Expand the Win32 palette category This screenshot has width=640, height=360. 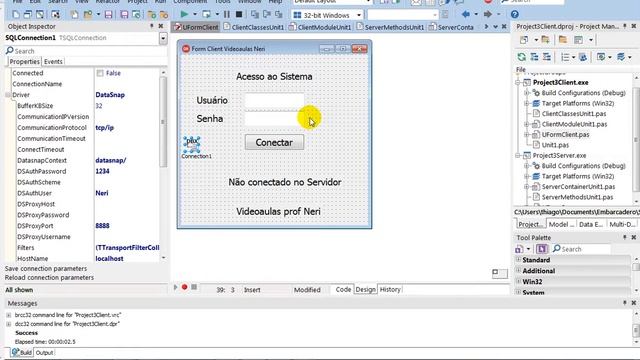pos(518,282)
